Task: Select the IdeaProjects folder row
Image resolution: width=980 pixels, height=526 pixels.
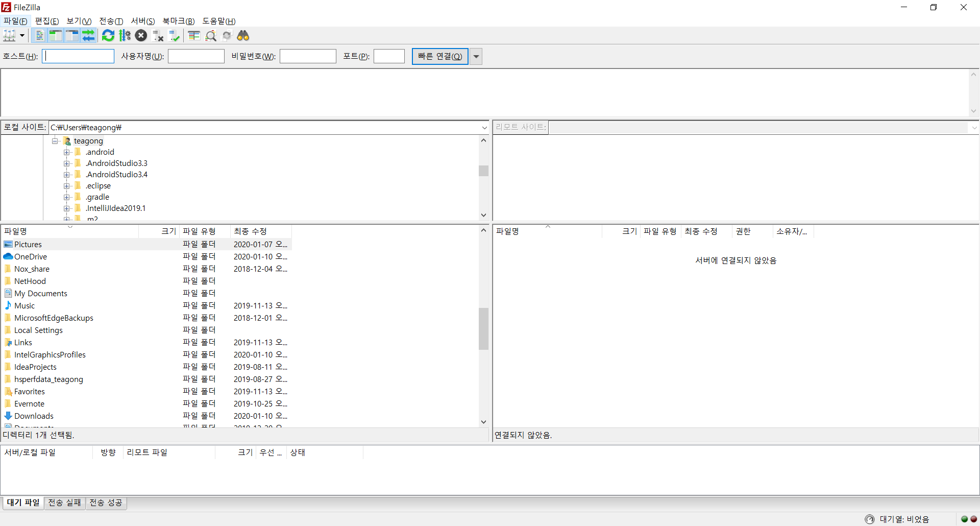Action: (x=146, y=367)
